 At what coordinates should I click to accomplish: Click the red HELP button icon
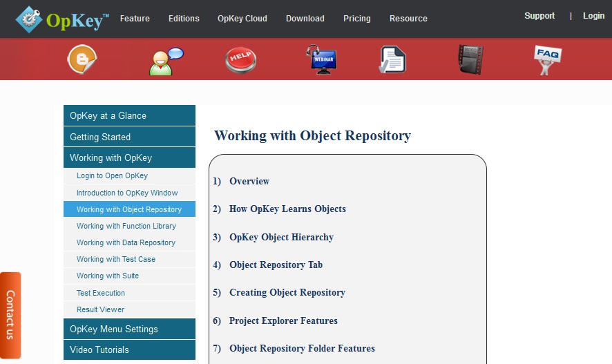point(240,59)
